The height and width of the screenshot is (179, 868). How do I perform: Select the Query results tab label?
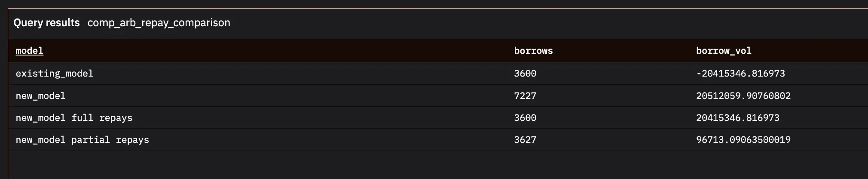pos(46,23)
